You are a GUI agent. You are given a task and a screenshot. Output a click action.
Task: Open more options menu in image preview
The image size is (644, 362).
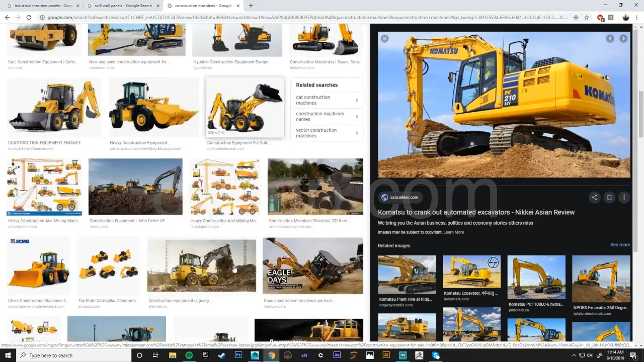624,198
